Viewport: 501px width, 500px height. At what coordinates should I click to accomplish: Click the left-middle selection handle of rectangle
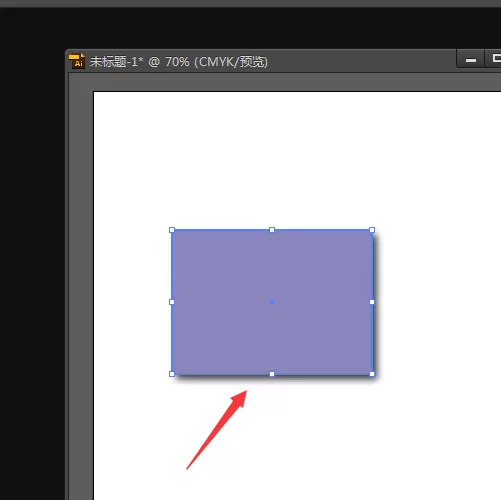click(172, 302)
